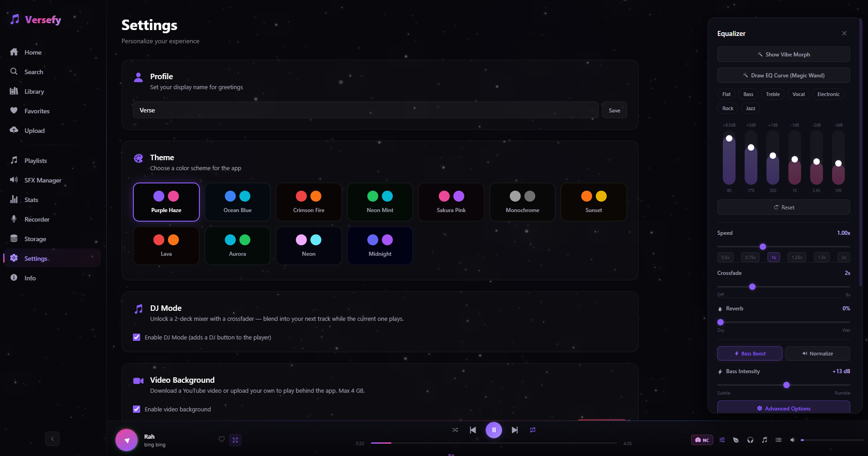Open the fullscreen expand player icon
The width and height of the screenshot is (868, 456).
235,440
